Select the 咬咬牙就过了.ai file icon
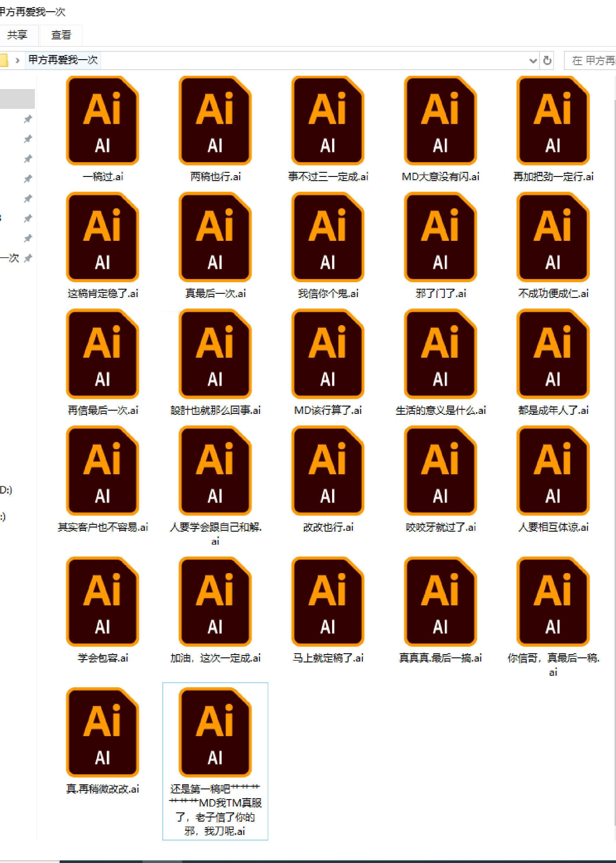This screenshot has height=863, width=616. 440,471
